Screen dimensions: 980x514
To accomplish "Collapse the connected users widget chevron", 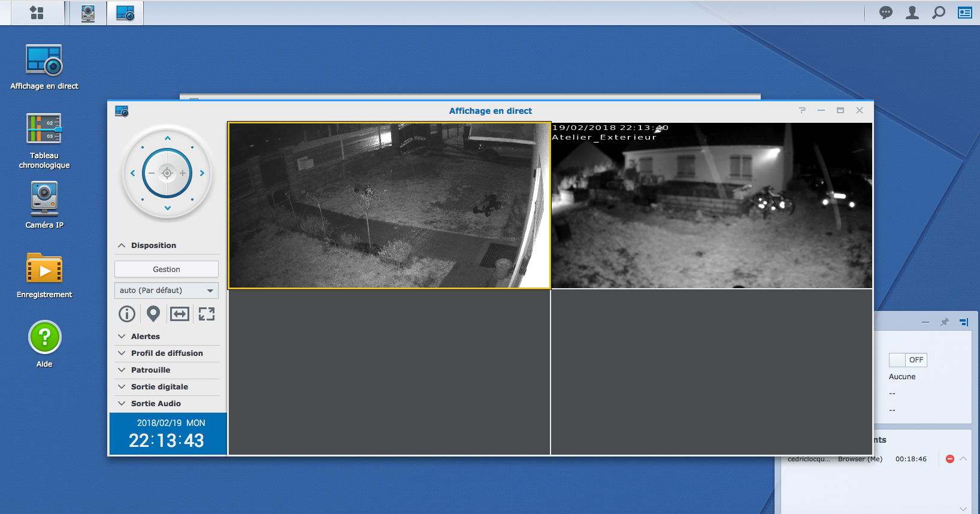I will (x=963, y=459).
